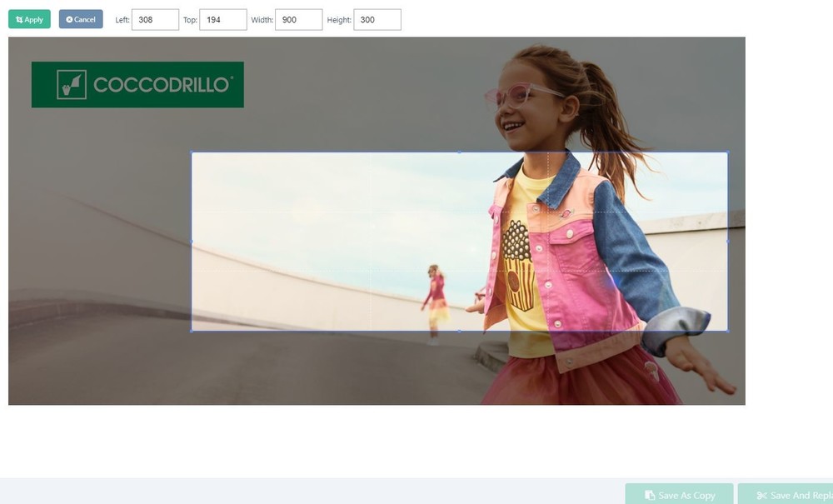
Task: Select the Top position input field
Action: (222, 19)
